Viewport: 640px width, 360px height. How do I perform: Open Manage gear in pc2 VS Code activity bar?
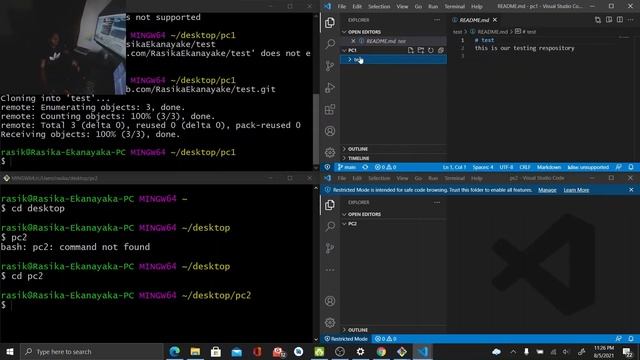(x=330, y=322)
